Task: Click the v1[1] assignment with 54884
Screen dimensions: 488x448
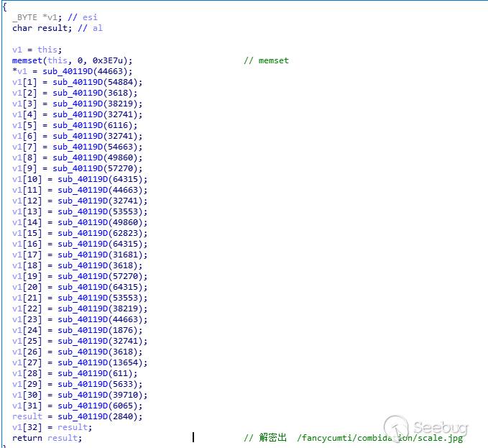Action: coord(77,82)
